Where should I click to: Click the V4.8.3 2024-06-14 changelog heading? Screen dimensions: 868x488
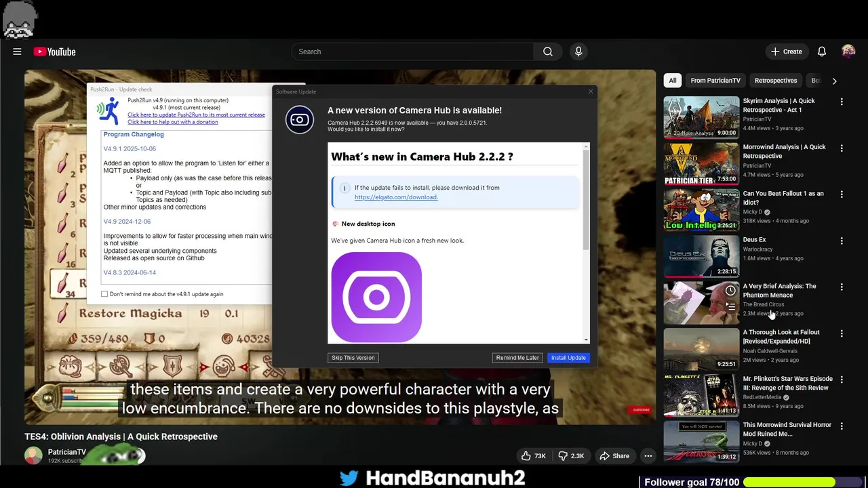point(130,272)
